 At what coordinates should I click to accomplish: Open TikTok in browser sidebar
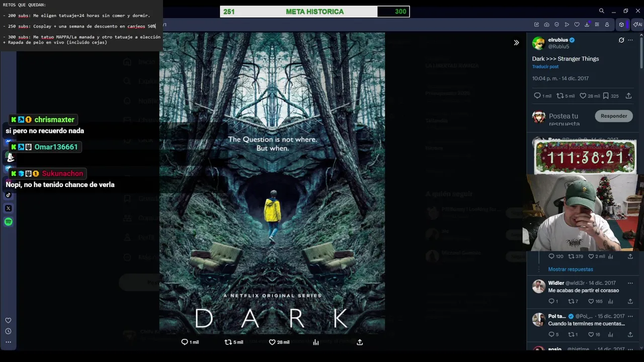[8, 195]
